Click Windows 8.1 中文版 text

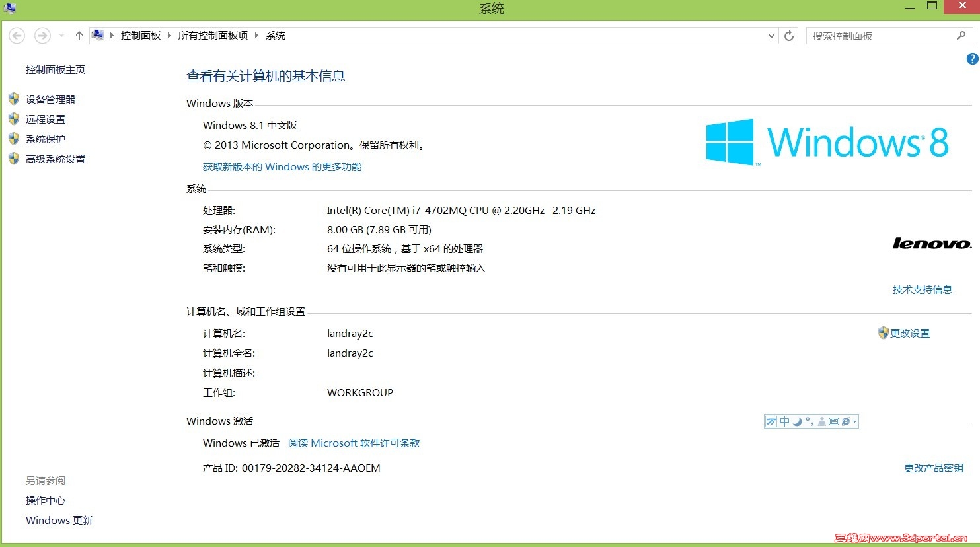click(250, 125)
